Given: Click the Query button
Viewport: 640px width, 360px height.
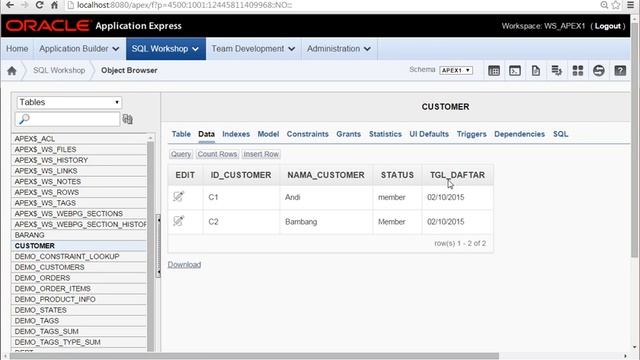Looking at the screenshot, I should click(181, 154).
